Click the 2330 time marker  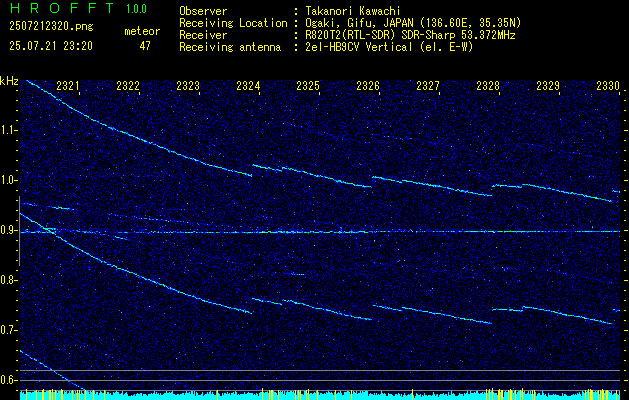pos(608,85)
